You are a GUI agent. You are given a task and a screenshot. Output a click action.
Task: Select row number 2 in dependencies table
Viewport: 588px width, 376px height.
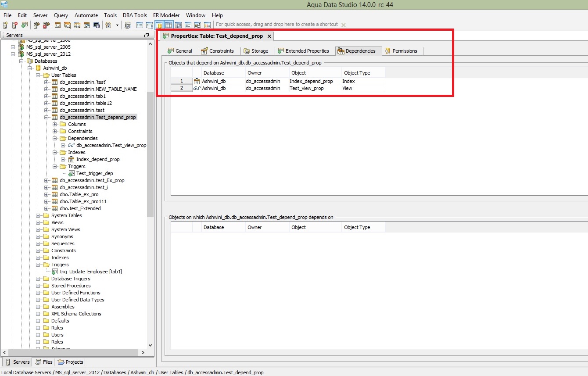coord(182,88)
